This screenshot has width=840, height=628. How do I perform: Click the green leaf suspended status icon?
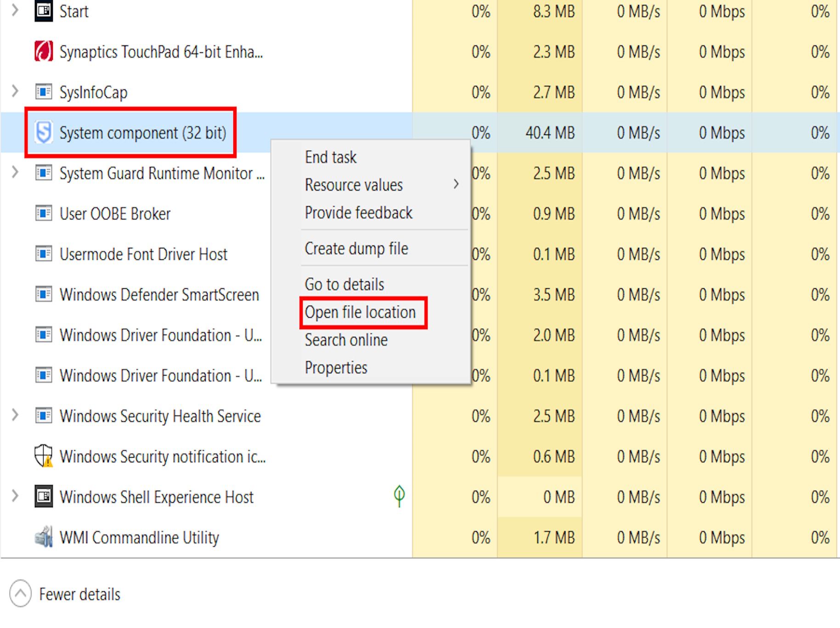[399, 496]
